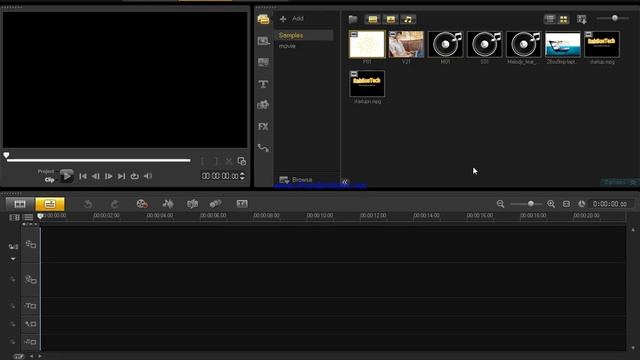This screenshot has width=640, height=360.
Task: Toggle the Title track button
Action: (31, 306)
